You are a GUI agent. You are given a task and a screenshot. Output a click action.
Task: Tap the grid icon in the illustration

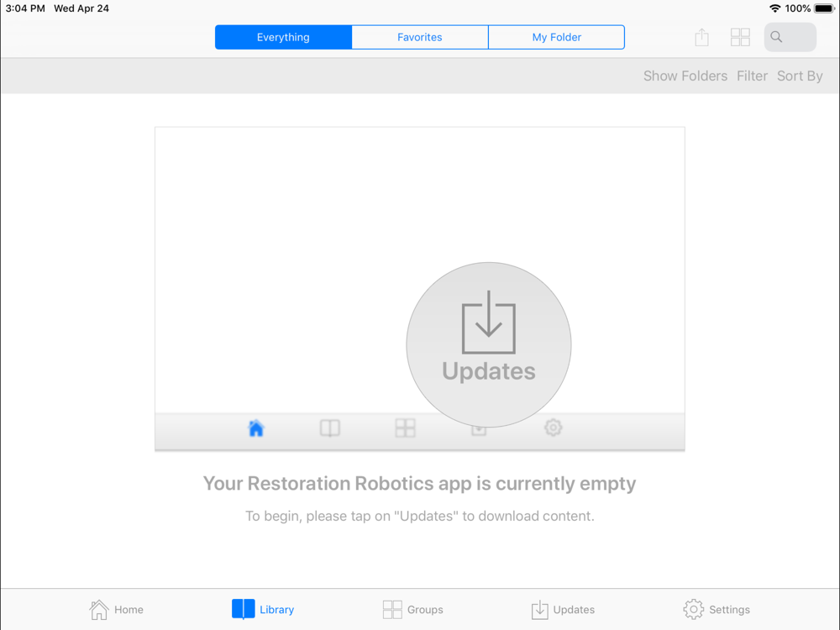(405, 428)
